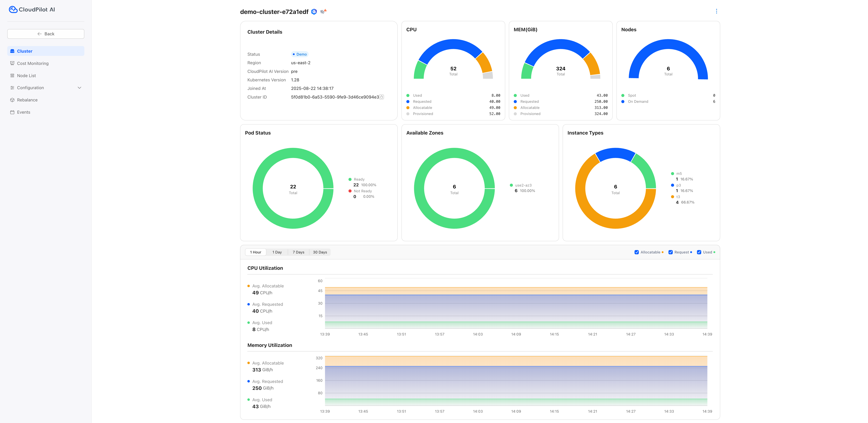Click the Demo status badge
The image size is (868, 423).
coord(300,54)
